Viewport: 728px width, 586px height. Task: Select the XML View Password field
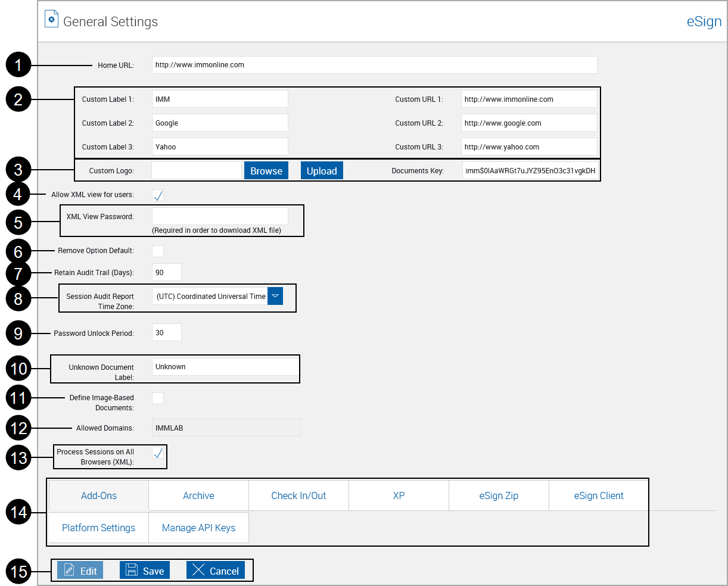[x=220, y=216]
